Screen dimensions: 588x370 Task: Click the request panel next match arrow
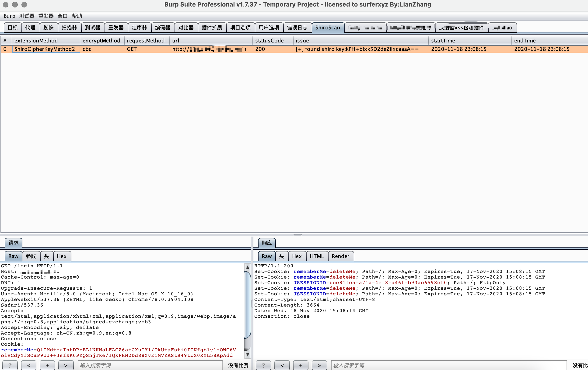(66, 365)
